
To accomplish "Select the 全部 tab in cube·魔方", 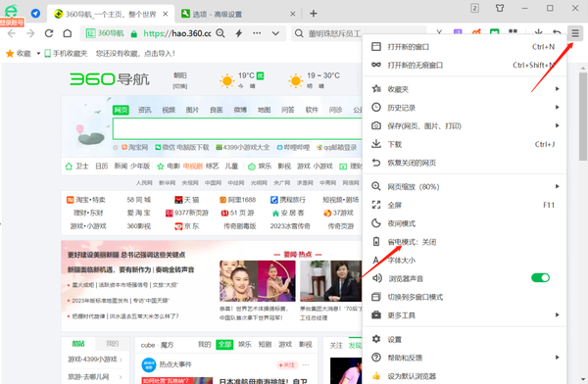I will (224, 344).
